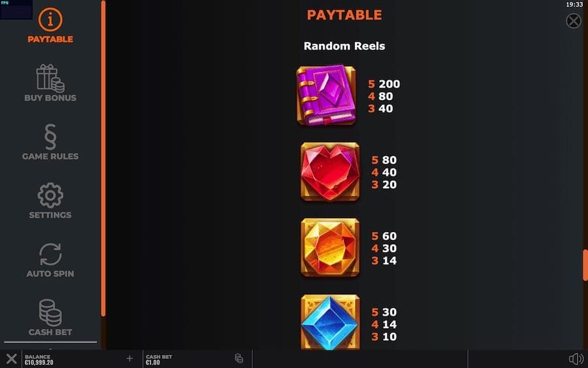Open the Settings gear icon
The image size is (588, 368).
[x=50, y=195]
